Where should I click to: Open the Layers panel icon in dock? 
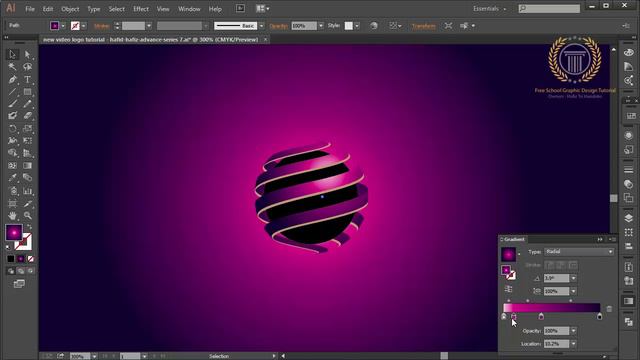(629, 218)
